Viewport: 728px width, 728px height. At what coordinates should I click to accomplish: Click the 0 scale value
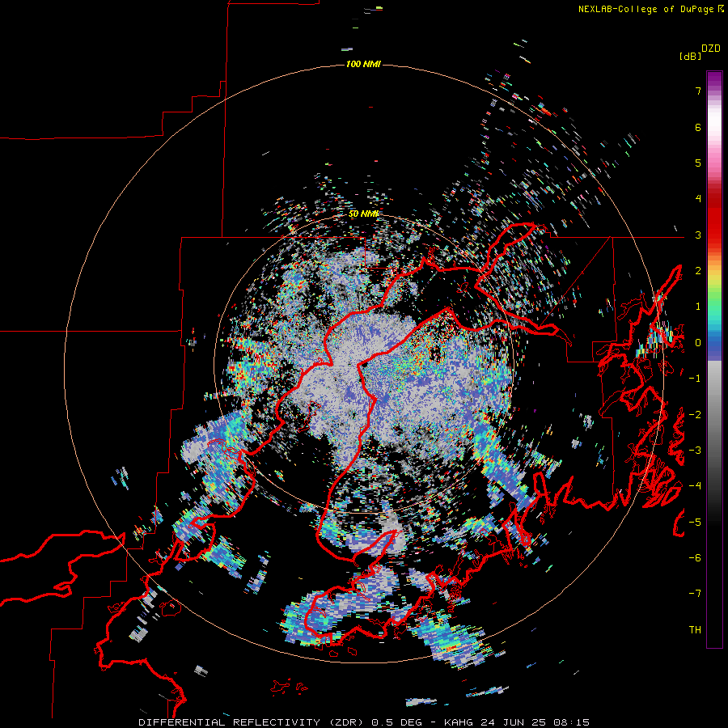point(698,343)
